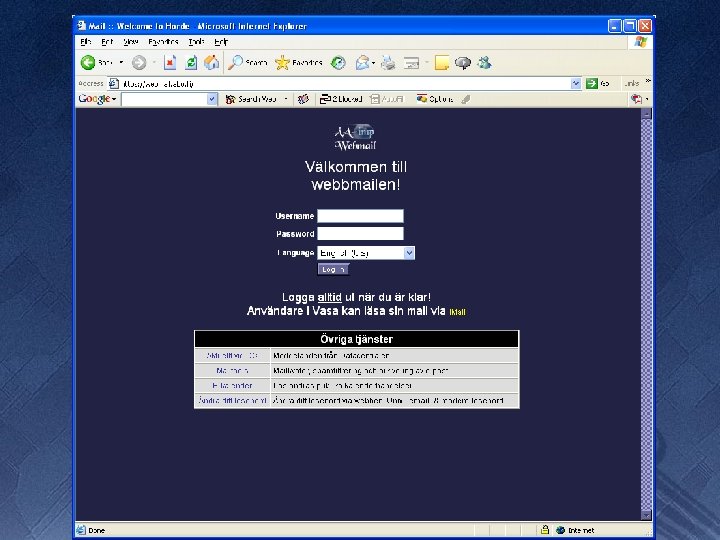This screenshot has width=720, height=540.
Task: Click the Edit page toolbar icon
Action: pyautogui.click(x=411, y=62)
